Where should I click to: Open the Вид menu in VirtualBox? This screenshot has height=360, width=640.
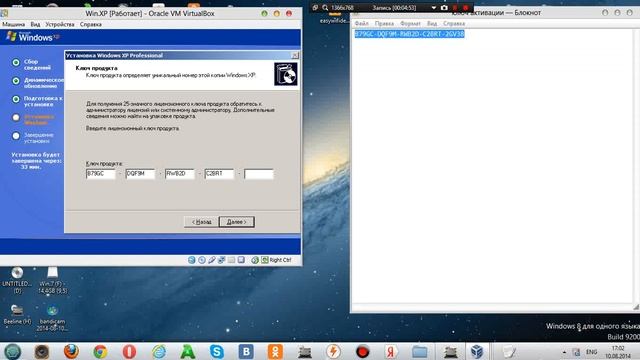coord(35,24)
